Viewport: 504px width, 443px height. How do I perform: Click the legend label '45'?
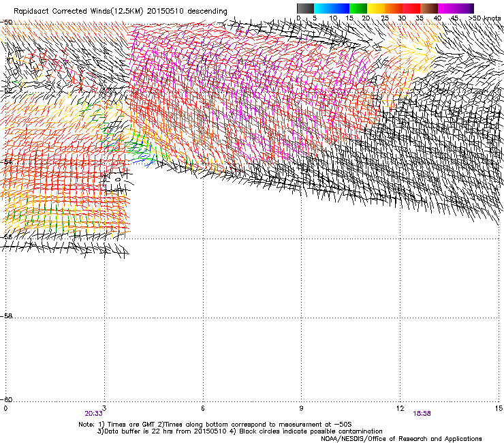point(454,18)
